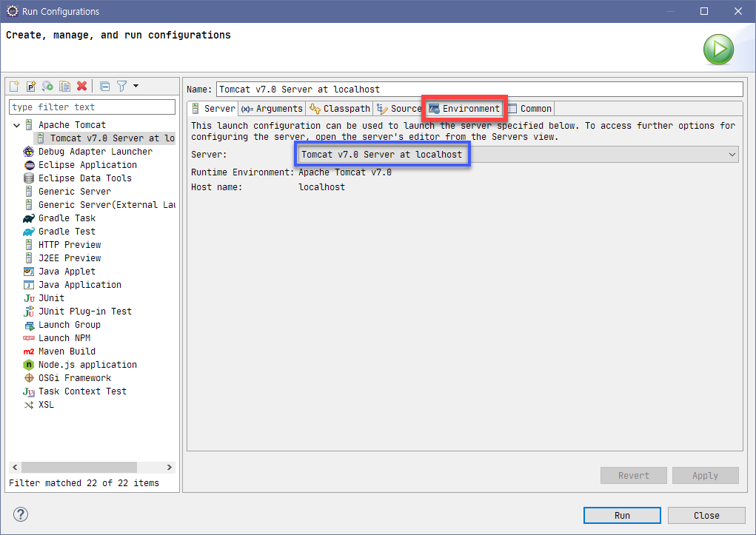This screenshot has height=535, width=756.
Task: Click the Debug Adapter Launcher bug icon
Action: click(29, 152)
